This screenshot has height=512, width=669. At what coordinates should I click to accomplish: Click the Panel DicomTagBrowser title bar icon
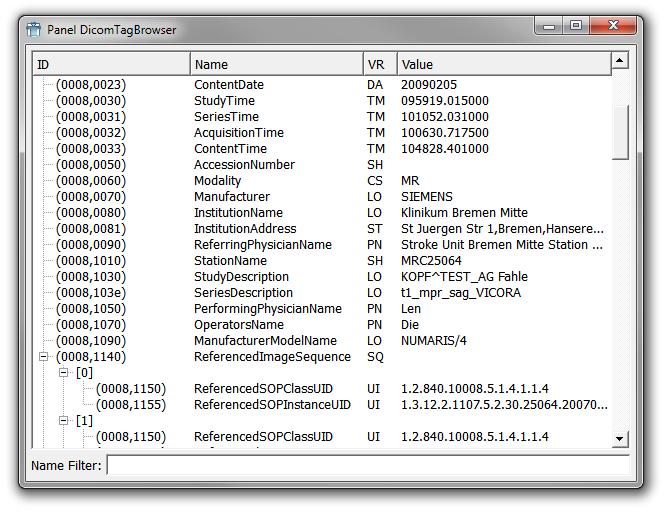point(33,30)
